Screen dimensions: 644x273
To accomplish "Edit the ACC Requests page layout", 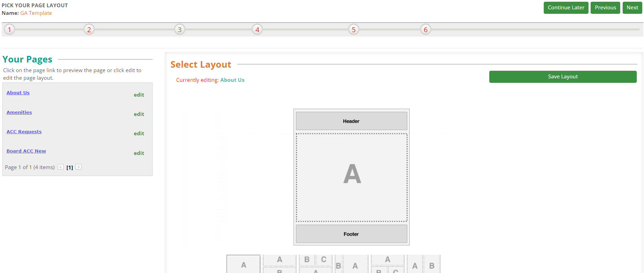I will click(x=139, y=133).
